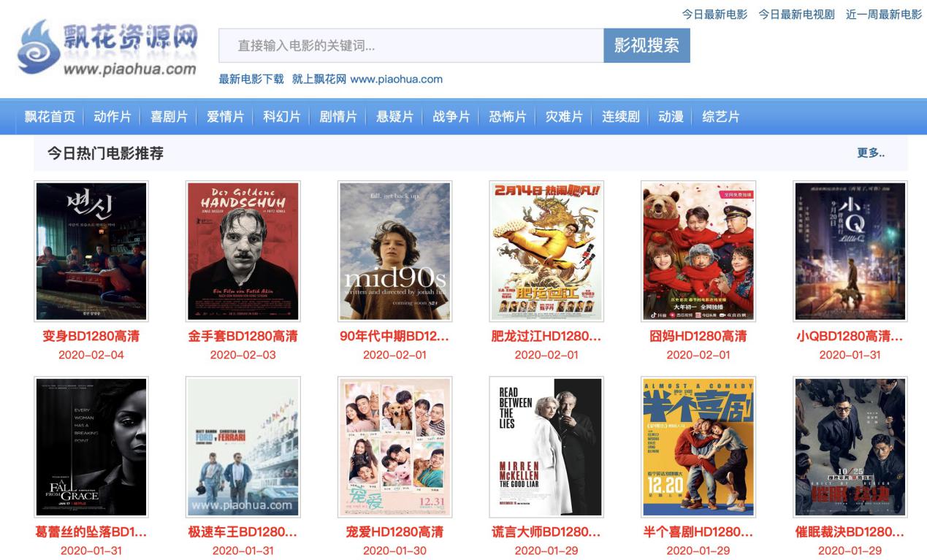This screenshot has width=927, height=560.
Task: Open the 变身 movie poster thumbnail
Action: coord(91,251)
